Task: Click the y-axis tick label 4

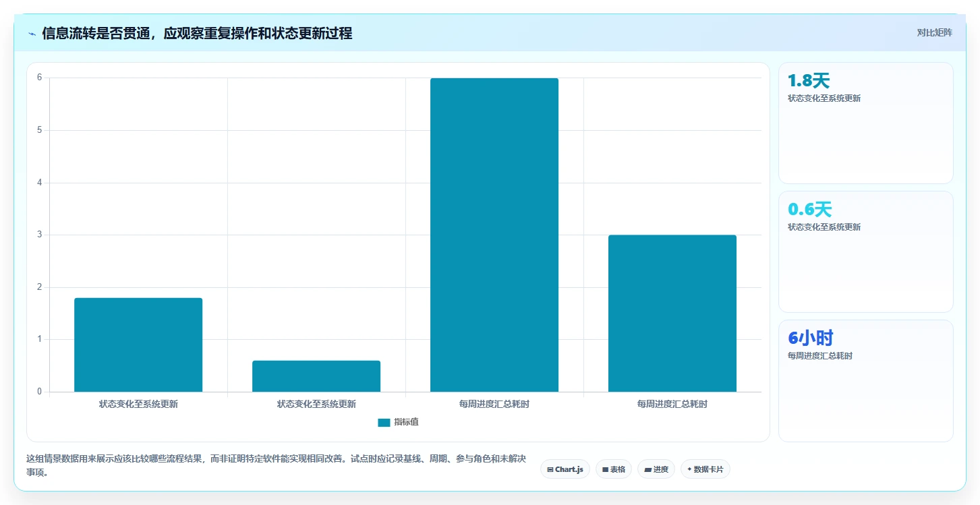Action: [40, 183]
